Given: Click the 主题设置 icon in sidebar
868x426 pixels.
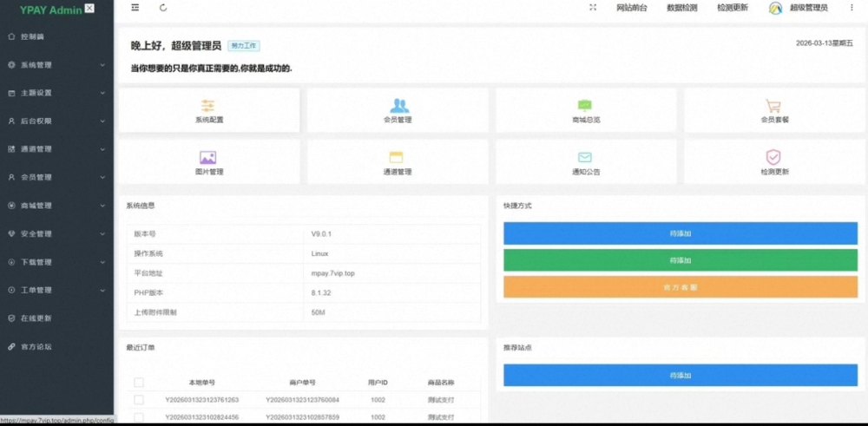Looking at the screenshot, I should pos(11,93).
